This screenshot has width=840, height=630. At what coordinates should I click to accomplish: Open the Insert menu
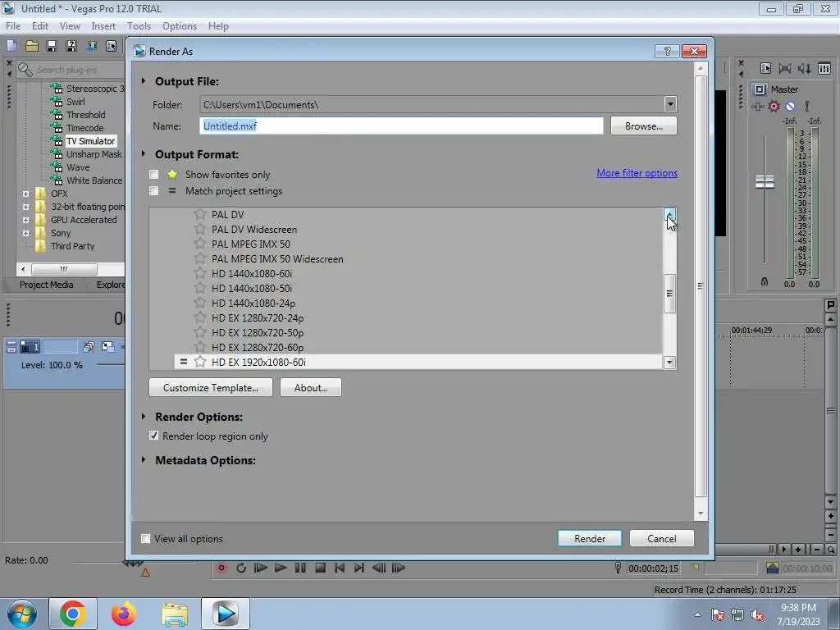[103, 25]
